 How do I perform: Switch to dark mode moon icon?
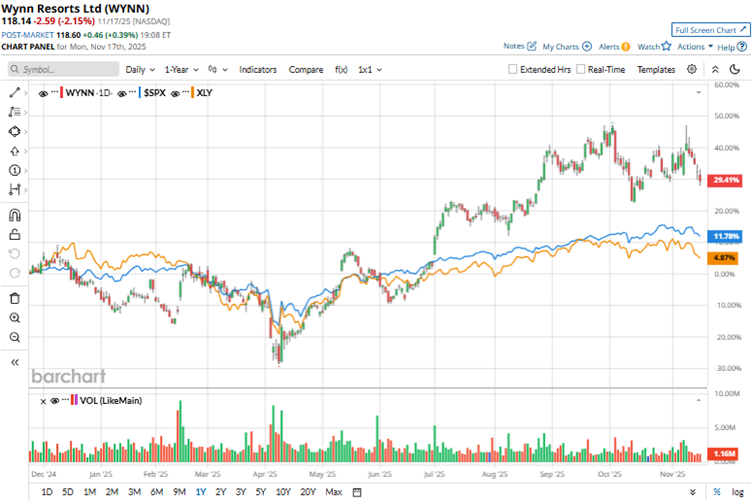click(734, 70)
